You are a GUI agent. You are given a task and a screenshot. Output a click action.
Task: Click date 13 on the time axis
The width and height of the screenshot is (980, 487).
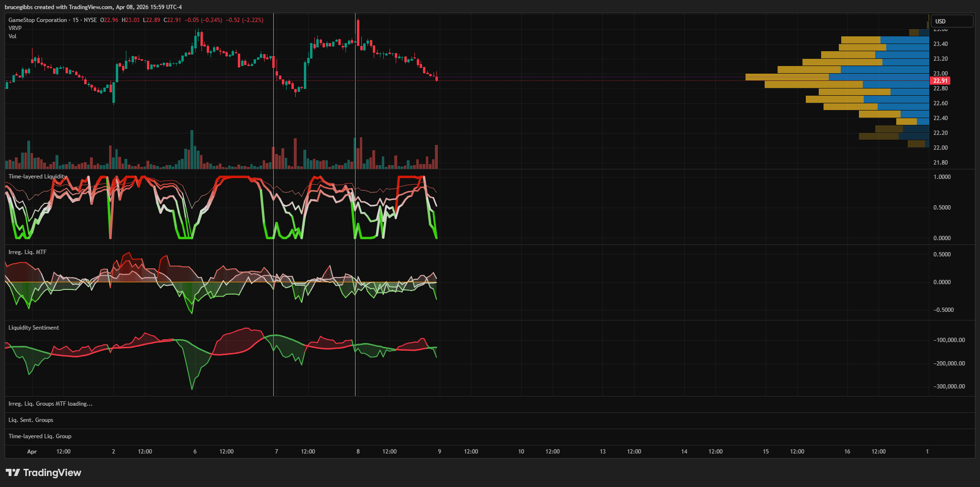coord(602,452)
